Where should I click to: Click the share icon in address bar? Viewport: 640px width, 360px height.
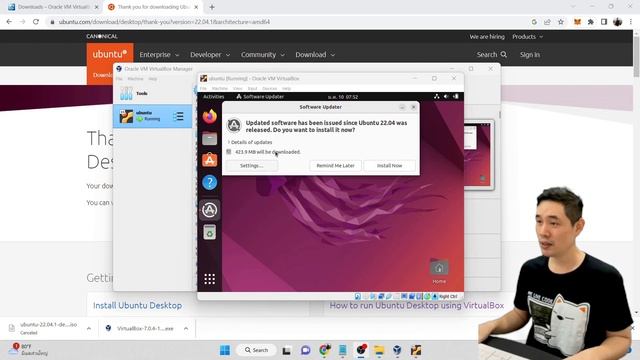pyautogui.click(x=547, y=22)
